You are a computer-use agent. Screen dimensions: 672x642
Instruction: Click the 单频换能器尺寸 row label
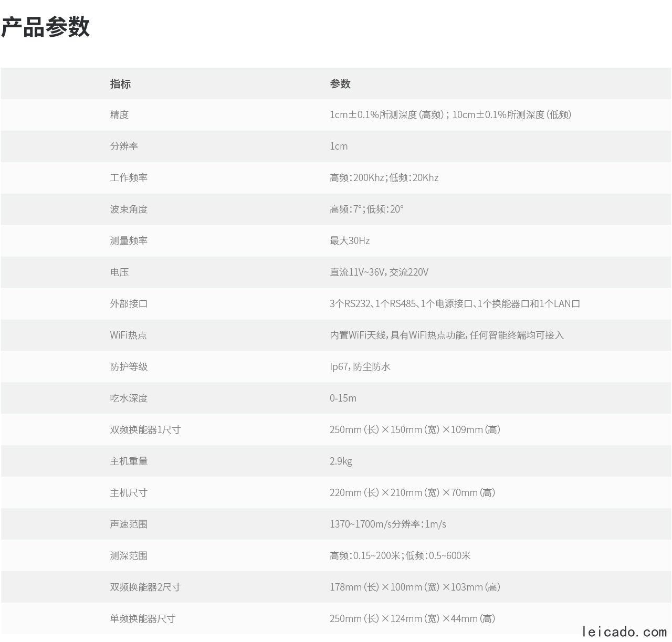pyautogui.click(x=143, y=619)
